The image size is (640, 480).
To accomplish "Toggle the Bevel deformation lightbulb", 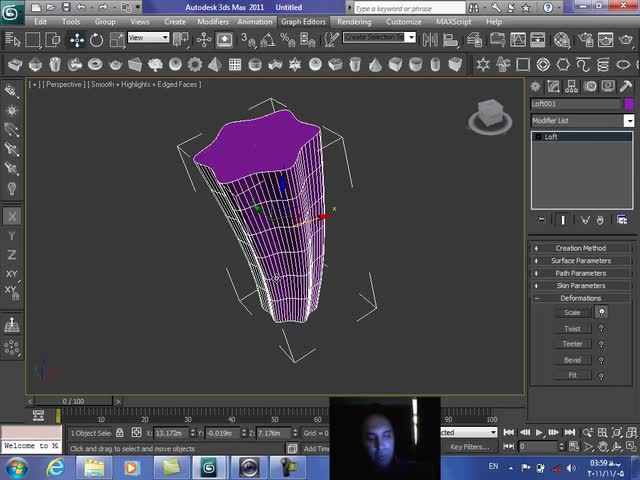I will click(602, 360).
